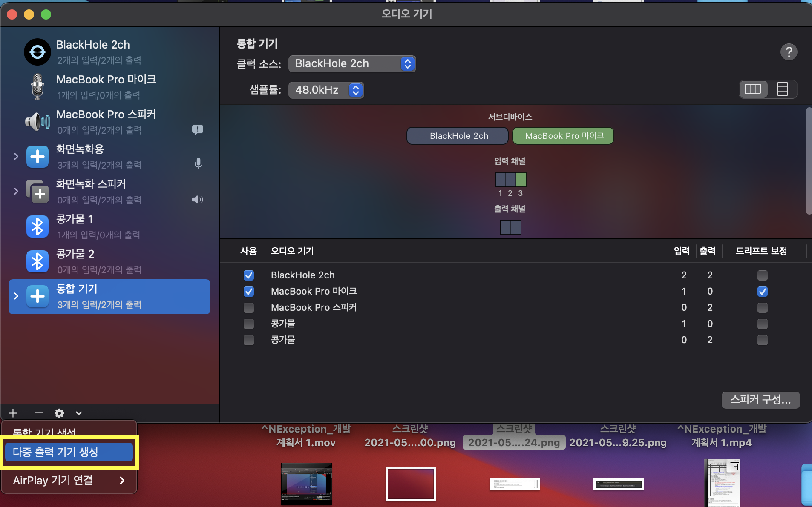812x507 pixels.
Task: Uncheck use for MacBook Pro 마이크
Action: [x=249, y=292]
